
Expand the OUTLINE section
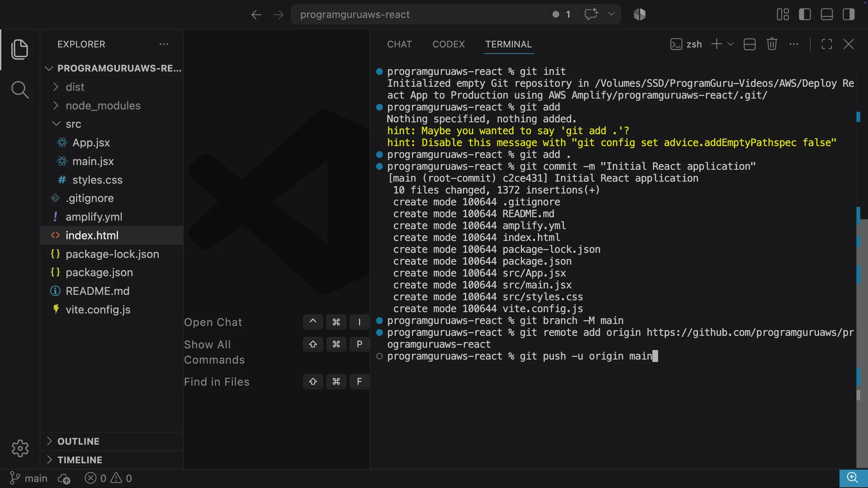click(x=112, y=441)
